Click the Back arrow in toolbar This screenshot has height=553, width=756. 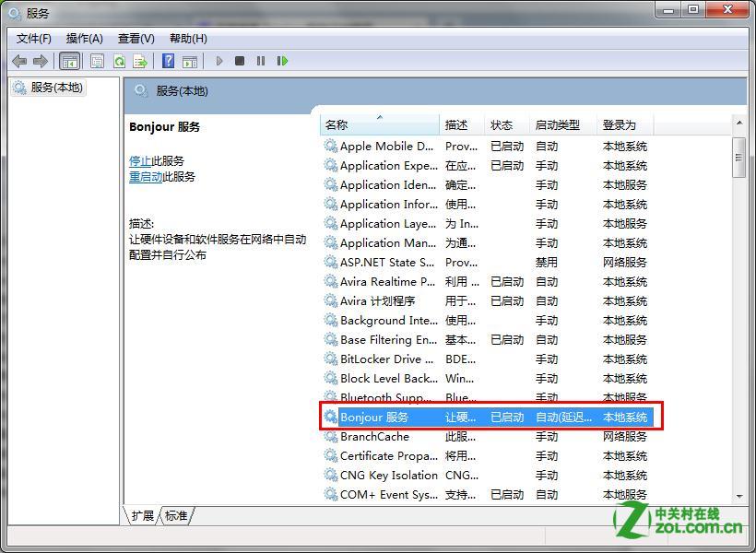(19, 61)
